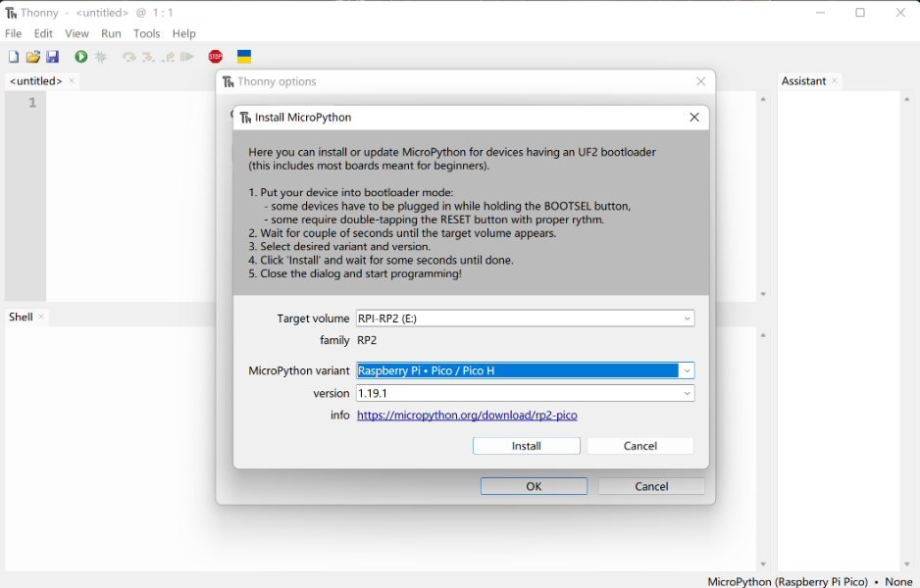Select the Shell panel tab
Image resolution: width=920 pixels, height=588 pixels.
click(x=21, y=317)
